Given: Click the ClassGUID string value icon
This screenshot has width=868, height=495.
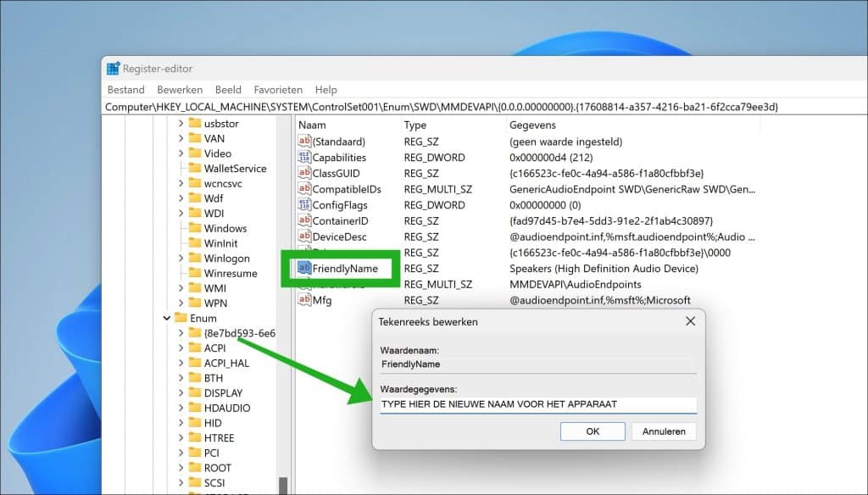Looking at the screenshot, I should click(x=304, y=173).
